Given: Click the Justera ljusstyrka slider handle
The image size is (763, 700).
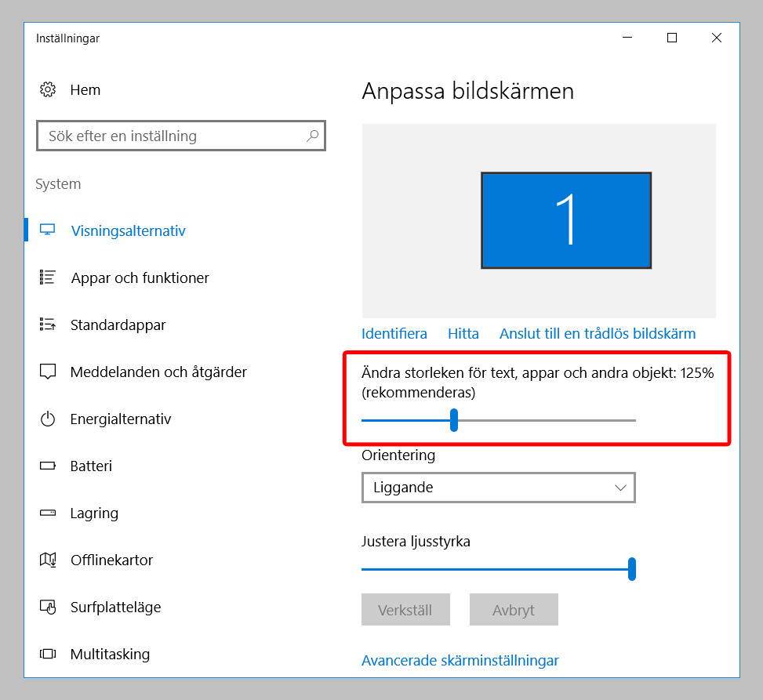Looking at the screenshot, I should pos(631,569).
